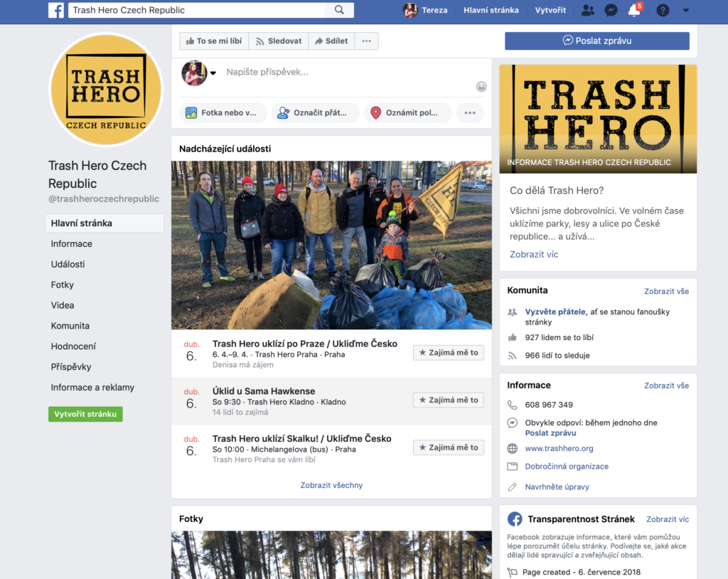Screen dimensions: 728x579
Task: Expand description with Zobrazit víc link
Action: pos(534,254)
